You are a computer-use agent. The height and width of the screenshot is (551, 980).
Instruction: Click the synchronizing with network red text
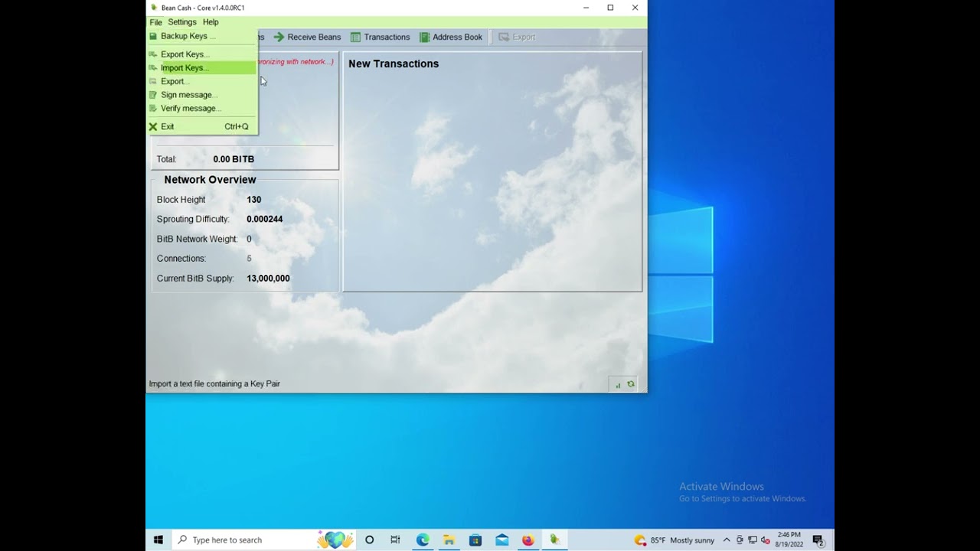pos(296,62)
